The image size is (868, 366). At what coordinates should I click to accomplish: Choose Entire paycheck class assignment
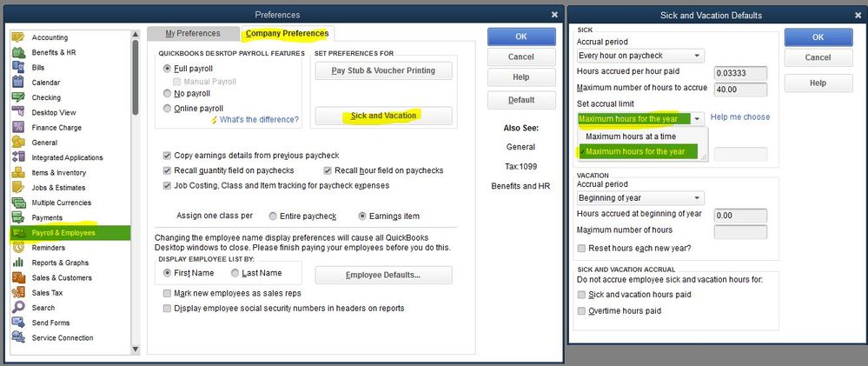coord(273,216)
